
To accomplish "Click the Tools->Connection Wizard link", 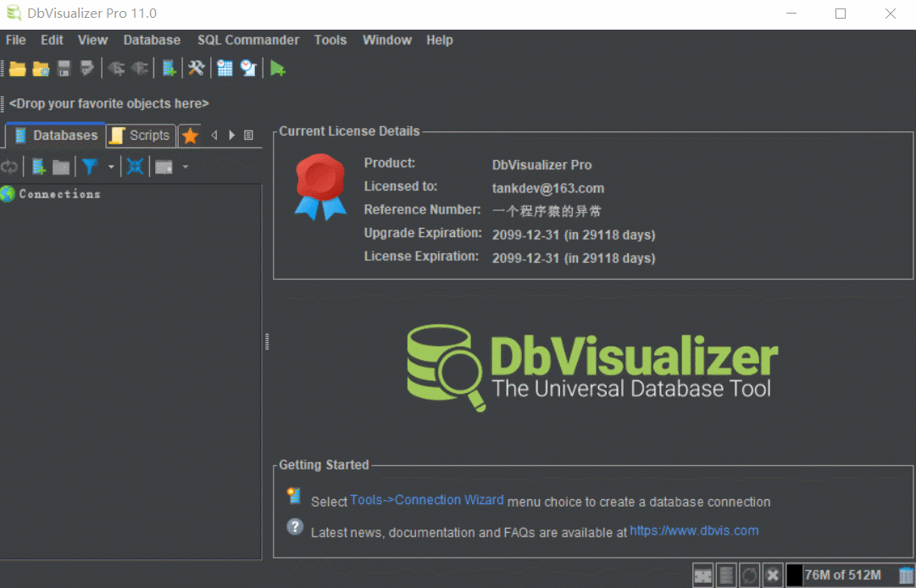I will (x=426, y=500).
